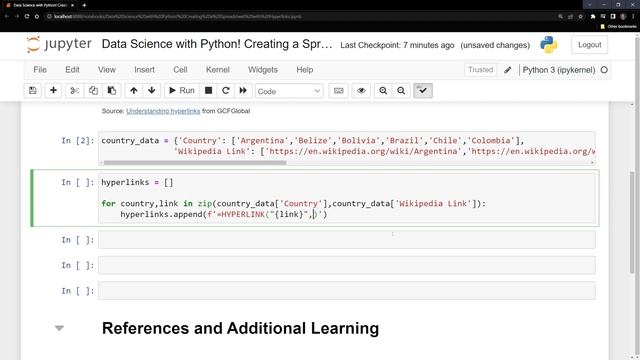Open the View menu
This screenshot has height=360, width=640.
point(107,70)
